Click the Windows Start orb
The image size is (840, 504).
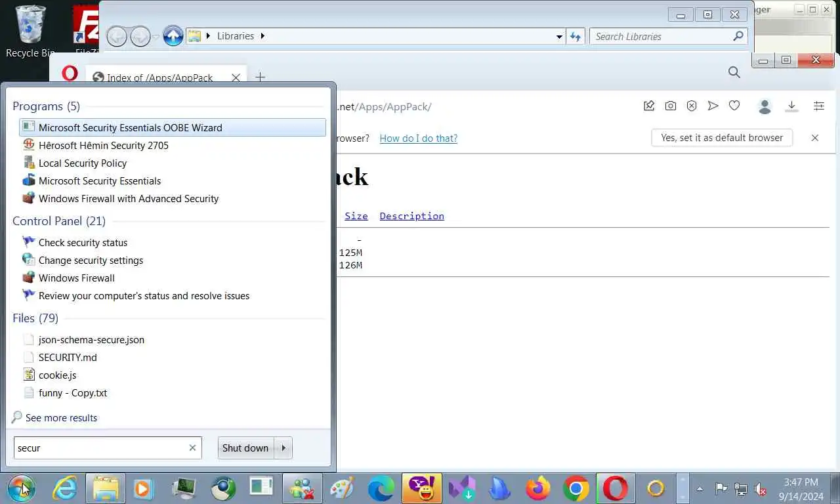tap(21, 488)
